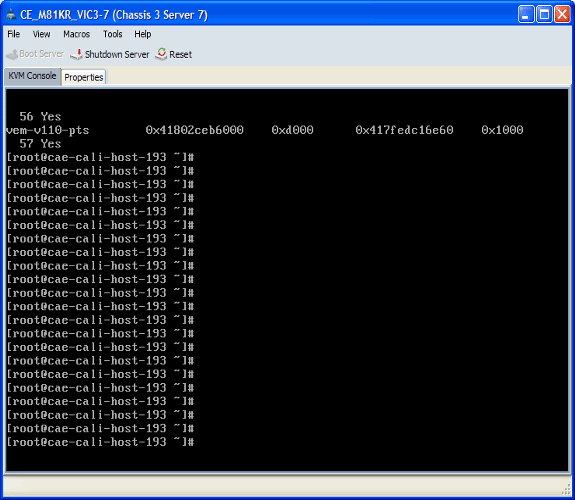Viewport: 575px width, 500px height.
Task: Click the '56 Yes' line
Action: click(40, 117)
